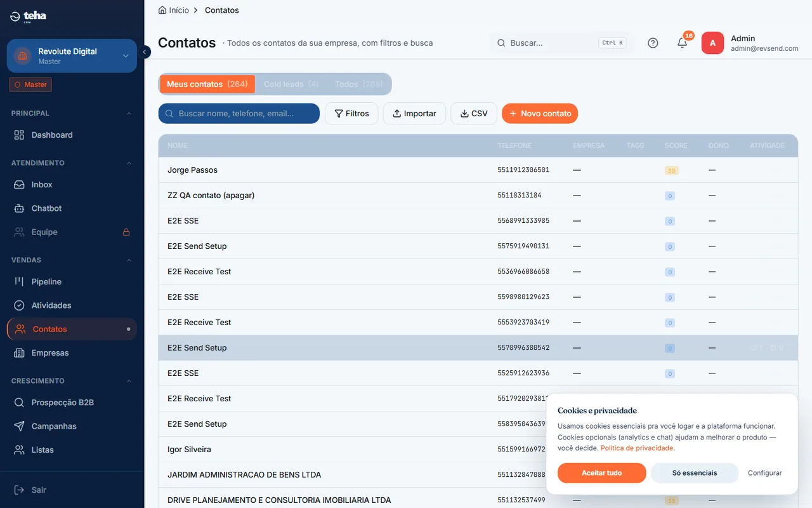Open Campanhas in the sidebar menu

72,426
